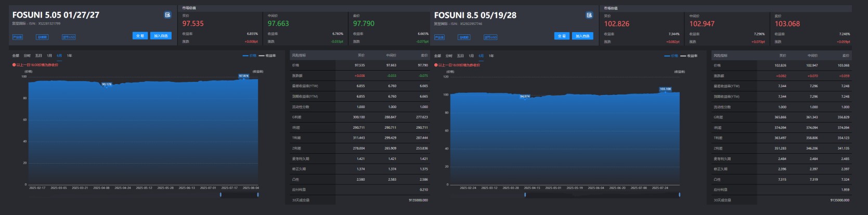Select 6月 range on FOSUNI 8.5 chart
The height and width of the screenshot is (215, 868).
[x=481, y=56]
